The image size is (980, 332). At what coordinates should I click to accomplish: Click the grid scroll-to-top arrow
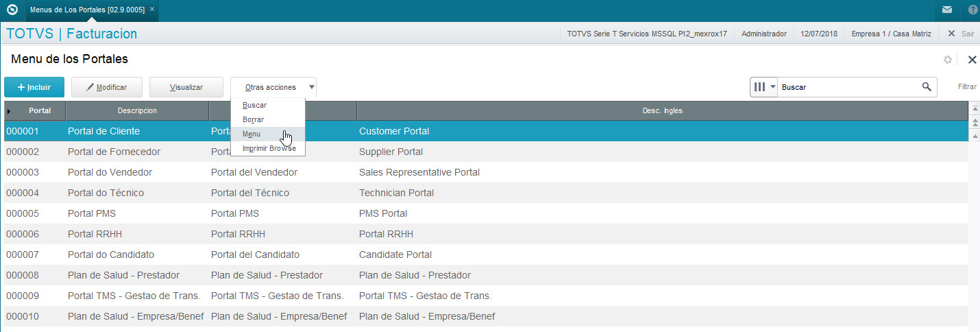[x=974, y=110]
